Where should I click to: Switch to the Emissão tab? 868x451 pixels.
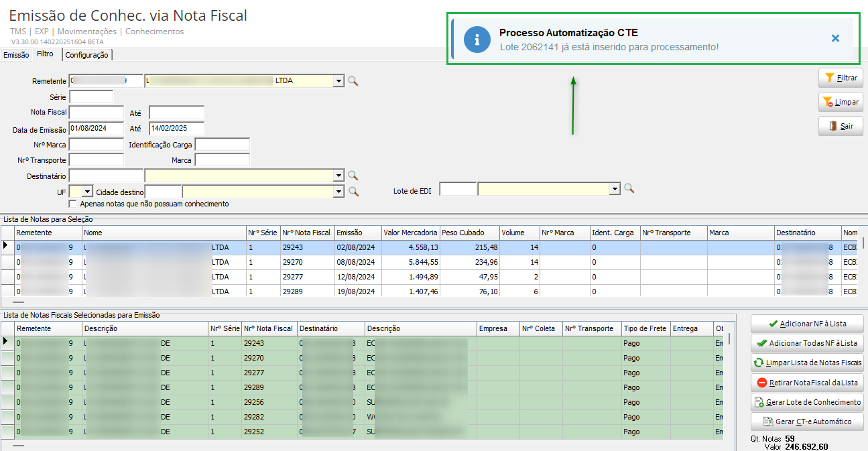click(x=16, y=55)
